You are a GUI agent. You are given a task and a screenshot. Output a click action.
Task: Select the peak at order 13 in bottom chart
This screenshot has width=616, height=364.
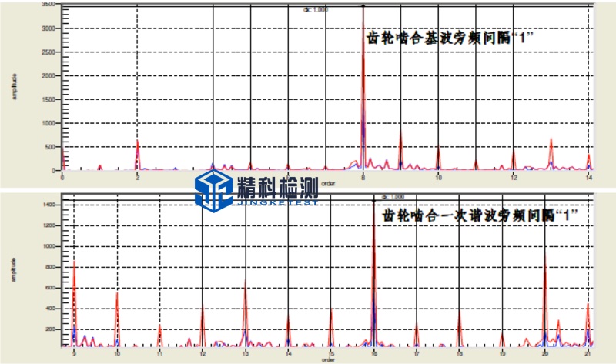point(245,286)
